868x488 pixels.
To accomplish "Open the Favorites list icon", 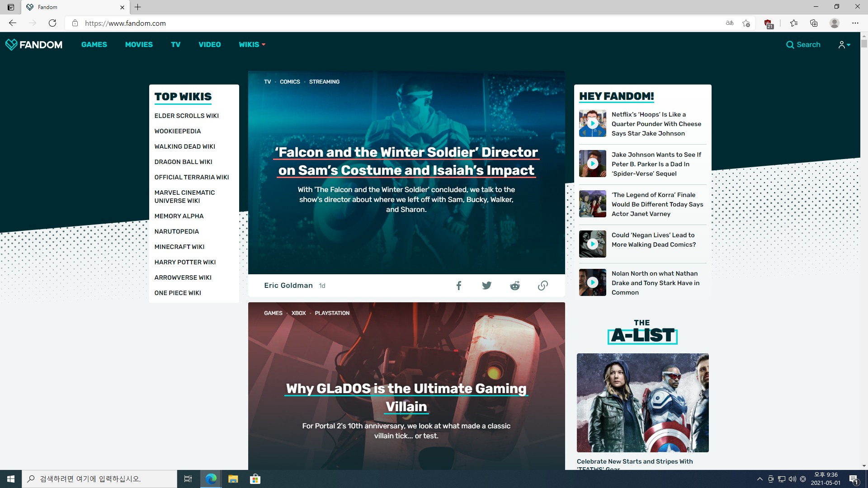I will 794,23.
